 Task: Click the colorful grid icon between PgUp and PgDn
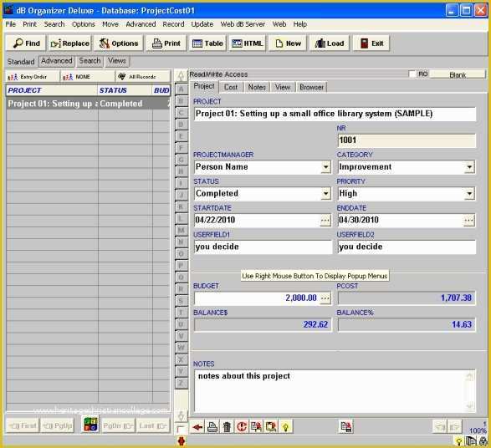[x=90, y=425]
